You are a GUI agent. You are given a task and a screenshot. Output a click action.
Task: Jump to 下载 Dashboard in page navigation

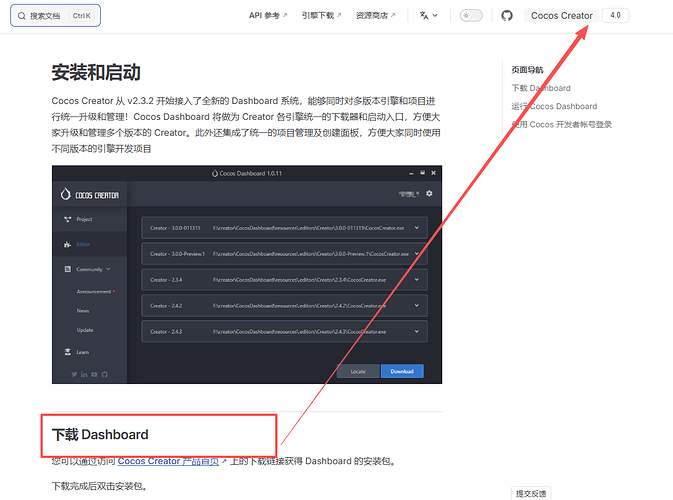click(x=541, y=88)
